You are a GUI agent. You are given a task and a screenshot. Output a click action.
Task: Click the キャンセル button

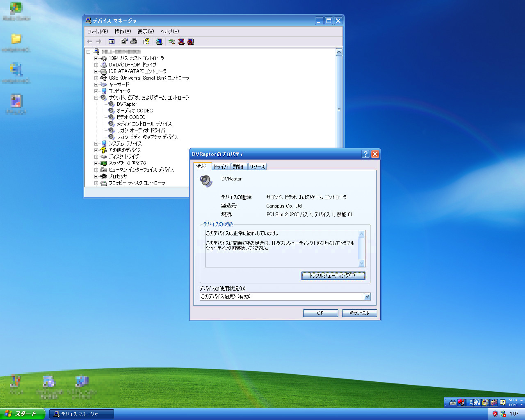tap(359, 313)
